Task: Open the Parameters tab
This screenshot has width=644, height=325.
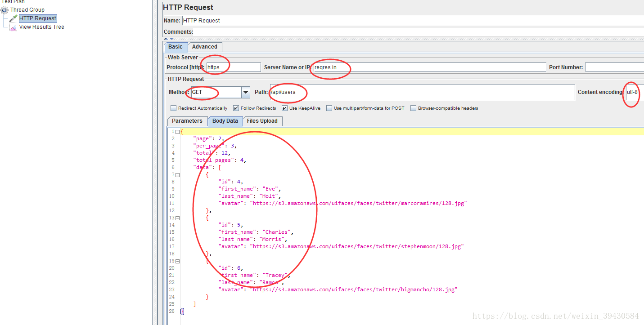Action: point(187,121)
